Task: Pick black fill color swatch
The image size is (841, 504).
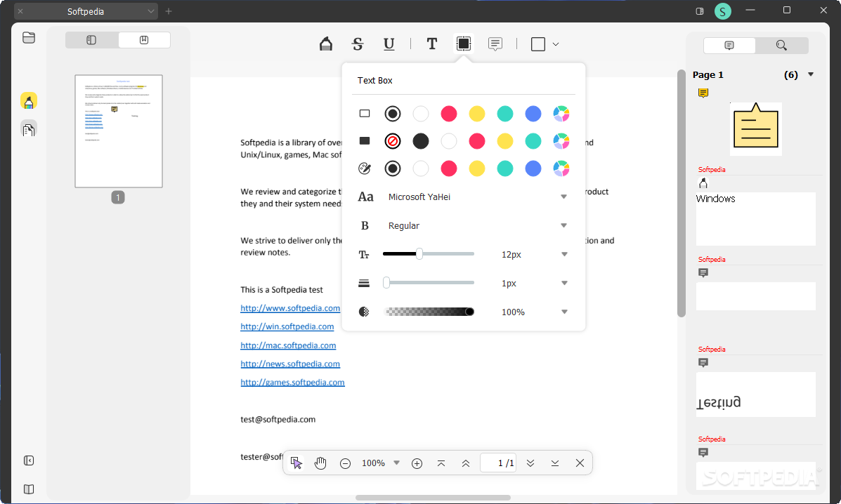Action: point(420,141)
